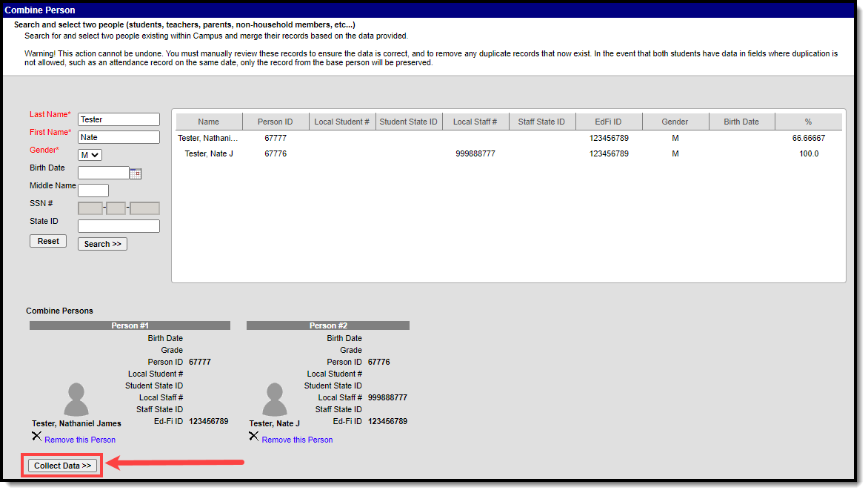Remove Person #2 via Remove this Person link

[297, 440]
